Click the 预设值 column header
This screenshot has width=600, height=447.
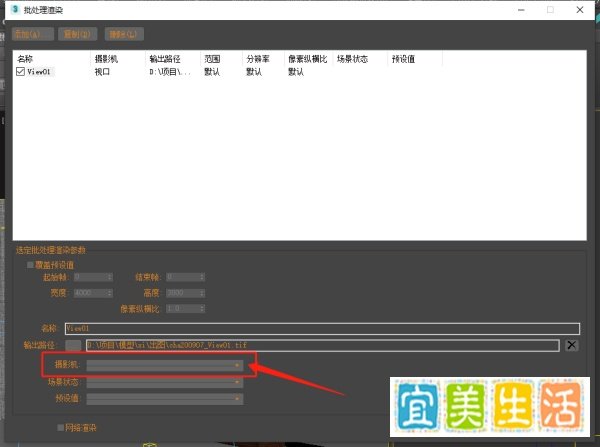coord(403,59)
